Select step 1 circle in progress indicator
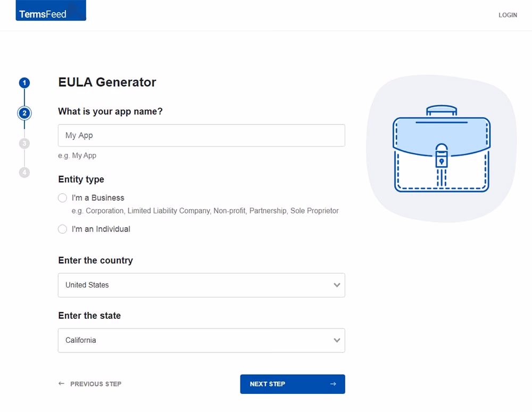 [24, 83]
